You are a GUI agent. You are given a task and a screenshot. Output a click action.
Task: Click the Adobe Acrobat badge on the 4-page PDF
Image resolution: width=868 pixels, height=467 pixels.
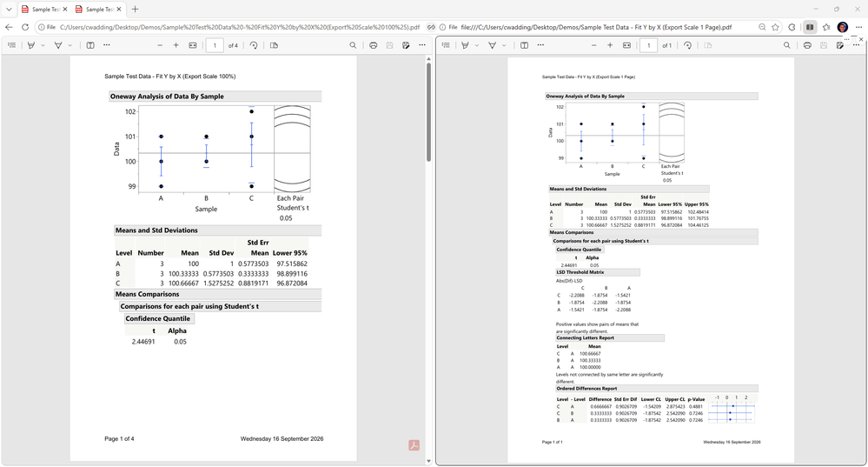tap(414, 445)
